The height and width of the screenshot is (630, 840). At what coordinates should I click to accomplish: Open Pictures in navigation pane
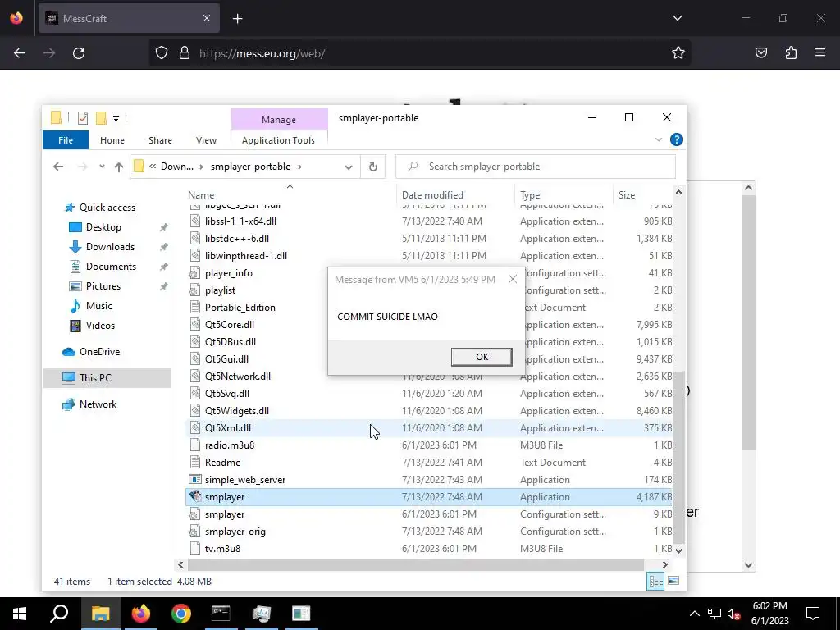(103, 286)
